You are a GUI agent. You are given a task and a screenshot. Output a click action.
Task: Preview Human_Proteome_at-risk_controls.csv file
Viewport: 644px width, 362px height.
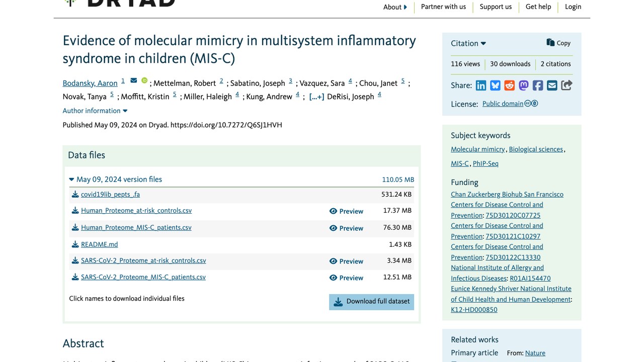click(346, 211)
